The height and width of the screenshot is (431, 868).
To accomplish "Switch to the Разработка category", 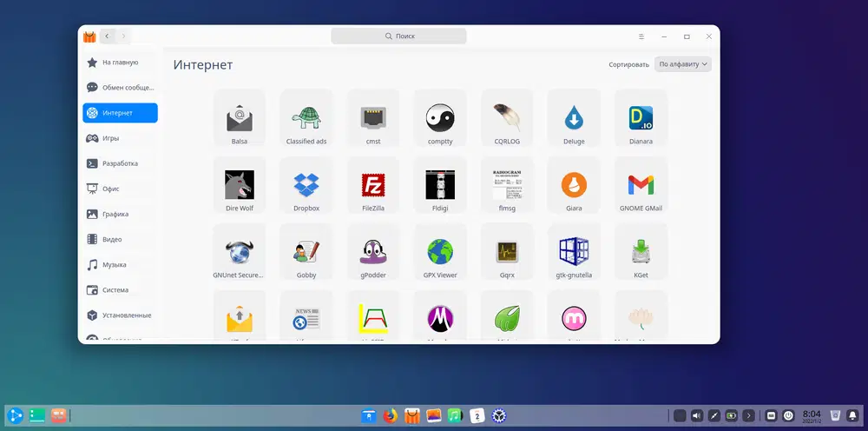I will coord(120,163).
